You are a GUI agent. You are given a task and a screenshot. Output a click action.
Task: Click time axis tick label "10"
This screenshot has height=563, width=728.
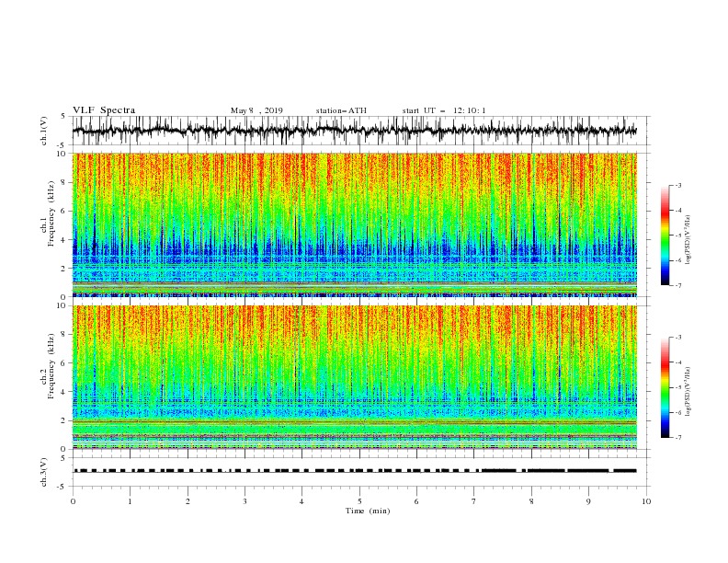[x=646, y=501]
